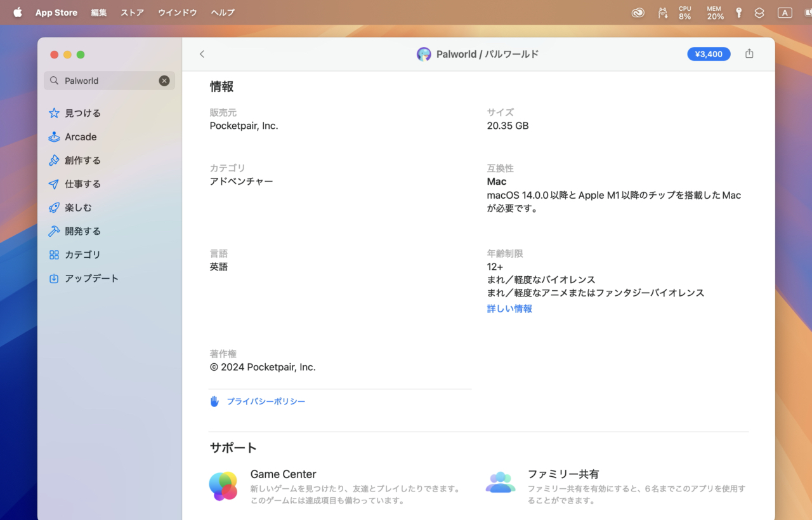Click the hand privacy icon

click(214, 401)
